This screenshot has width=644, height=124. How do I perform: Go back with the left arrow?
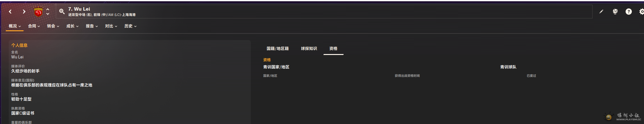(10, 12)
